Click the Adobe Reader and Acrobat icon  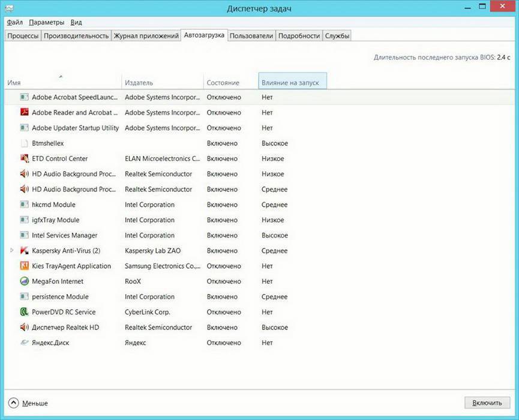[x=25, y=112]
